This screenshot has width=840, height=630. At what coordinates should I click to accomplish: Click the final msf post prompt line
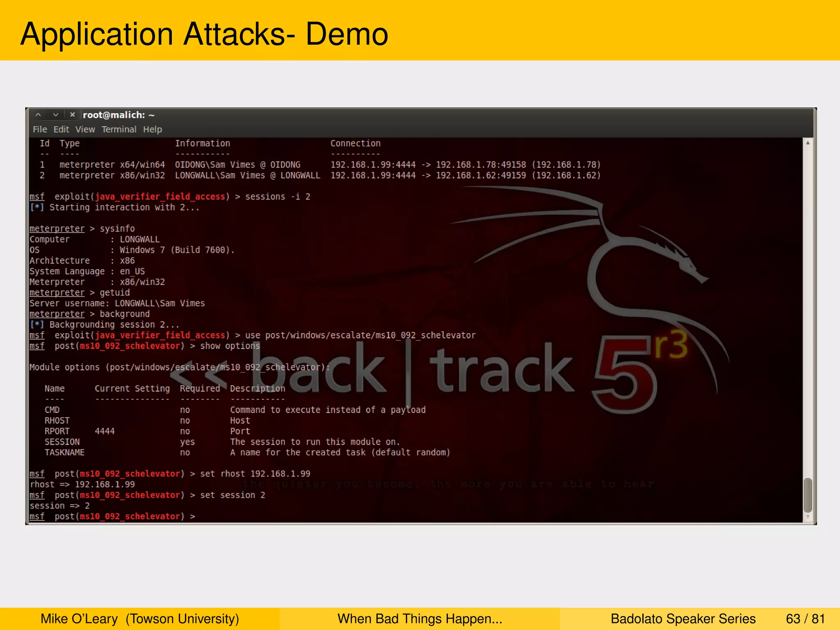coord(112,517)
